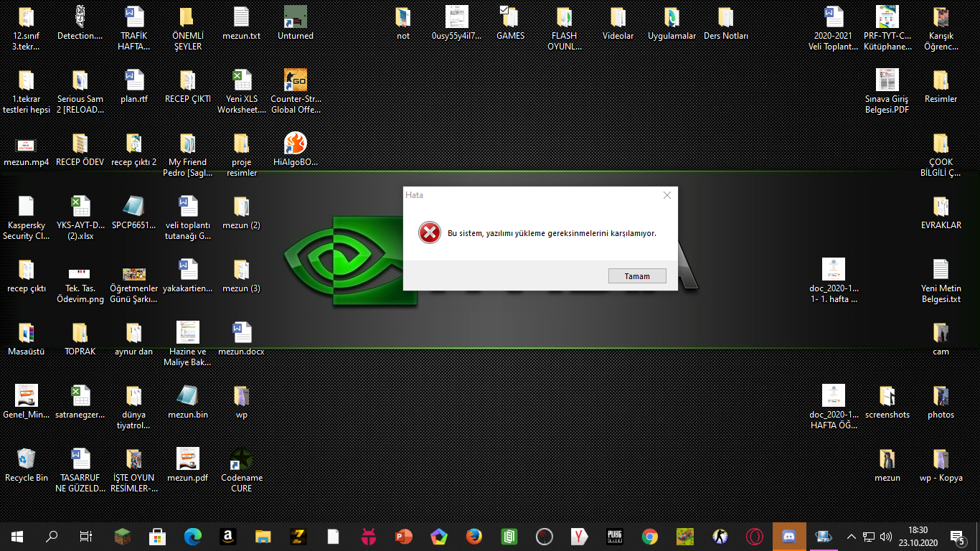The image size is (980, 551).
Task: Launch Firefox from the taskbar
Action: [474, 536]
